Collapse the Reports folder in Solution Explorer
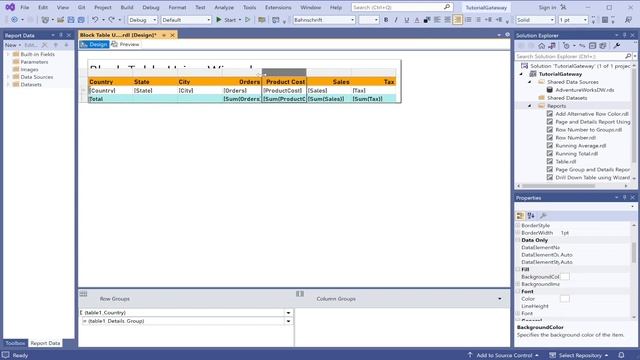This screenshot has width=640, height=360. 530,106
